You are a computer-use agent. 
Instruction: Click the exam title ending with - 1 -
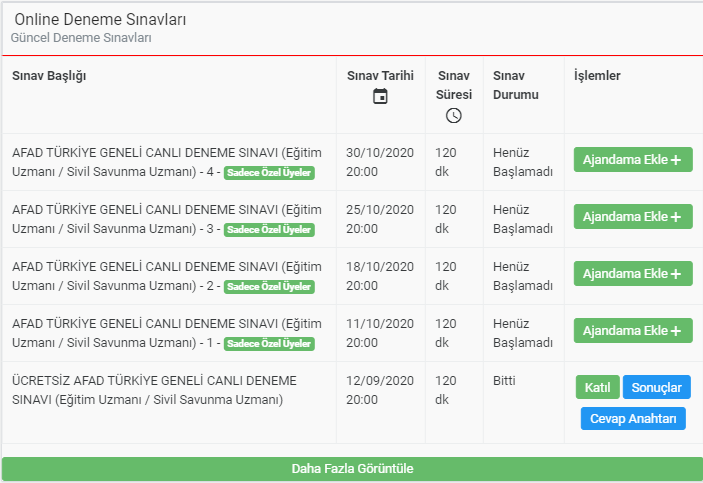pos(167,333)
